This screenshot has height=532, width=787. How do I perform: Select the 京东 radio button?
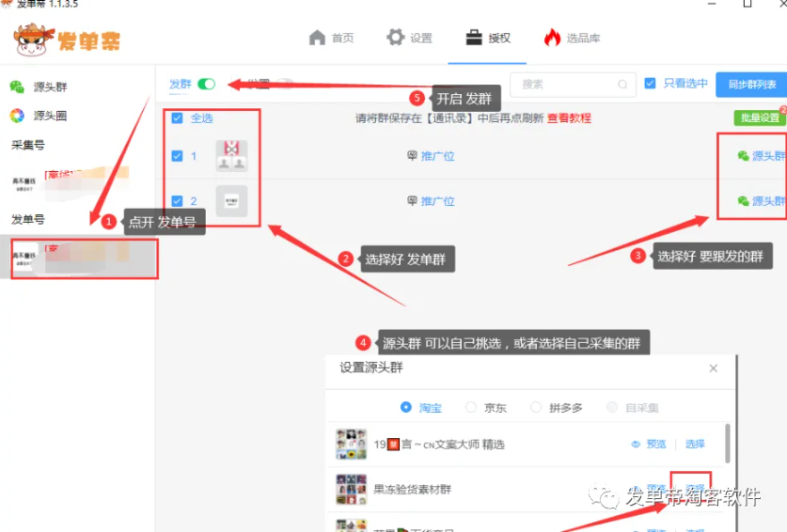click(x=470, y=407)
